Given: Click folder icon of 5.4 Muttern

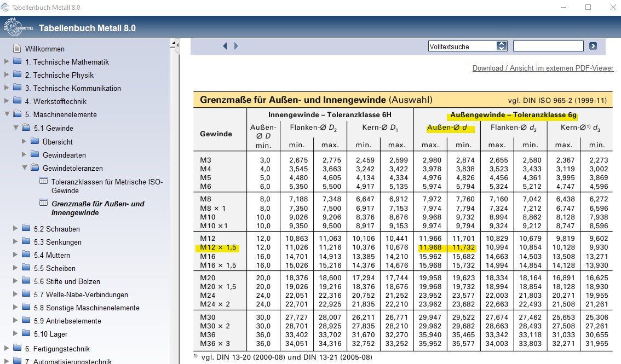Looking at the screenshot, I should 26,254.
